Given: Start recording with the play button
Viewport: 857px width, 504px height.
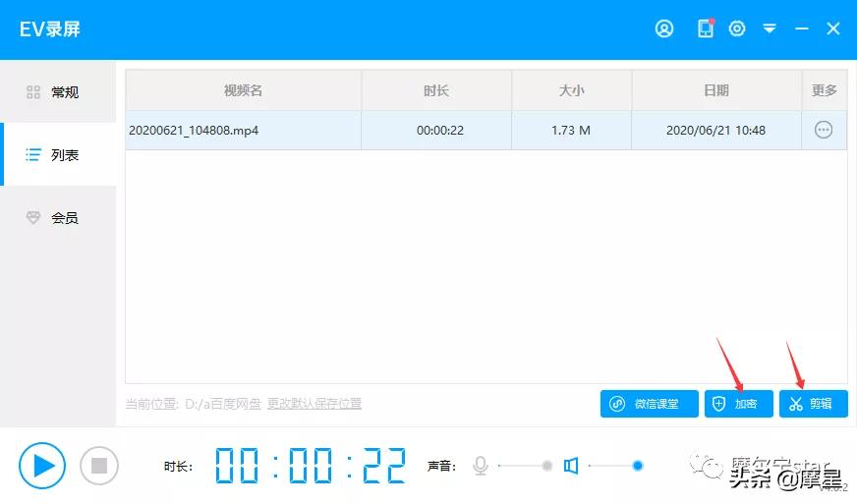Looking at the screenshot, I should click(x=42, y=466).
